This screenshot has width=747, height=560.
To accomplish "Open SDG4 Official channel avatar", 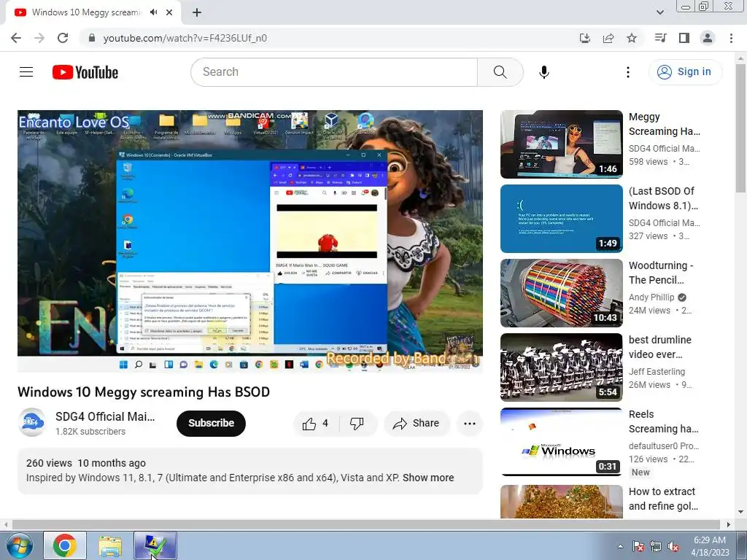I will tap(31, 422).
